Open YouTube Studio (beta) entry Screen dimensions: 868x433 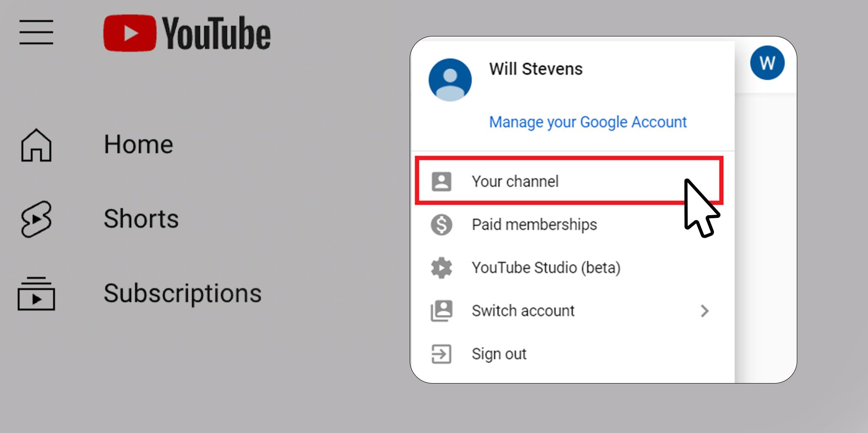pyautogui.click(x=572, y=268)
